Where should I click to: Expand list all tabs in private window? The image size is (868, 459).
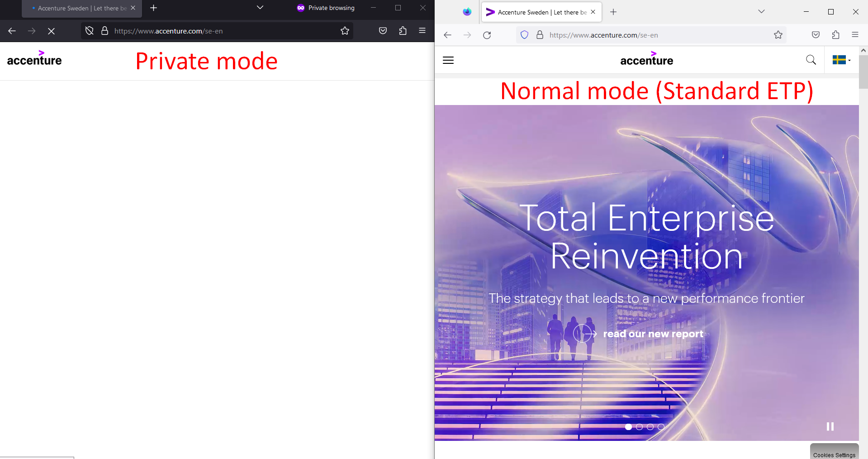[260, 8]
